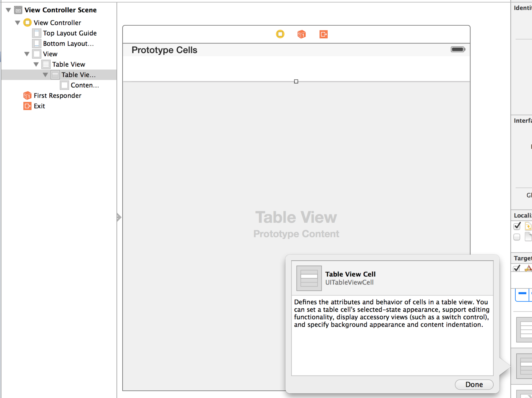Check the second Localization checkbox
The image size is (532, 398).
(517, 237)
